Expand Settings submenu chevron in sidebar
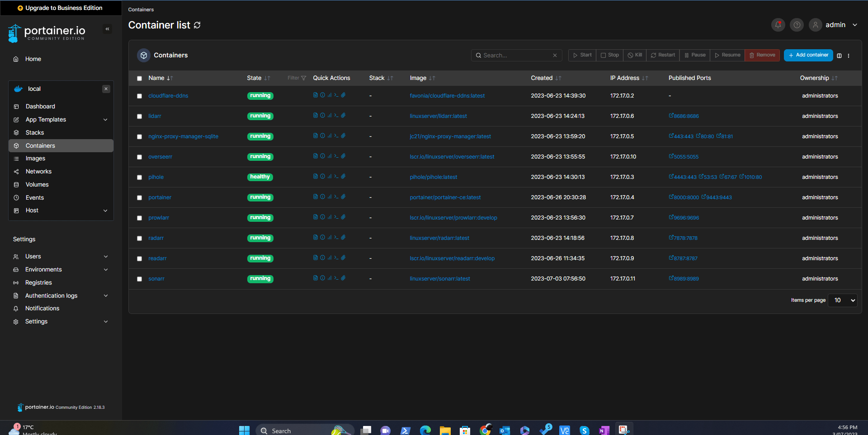868x435 pixels. click(106, 322)
